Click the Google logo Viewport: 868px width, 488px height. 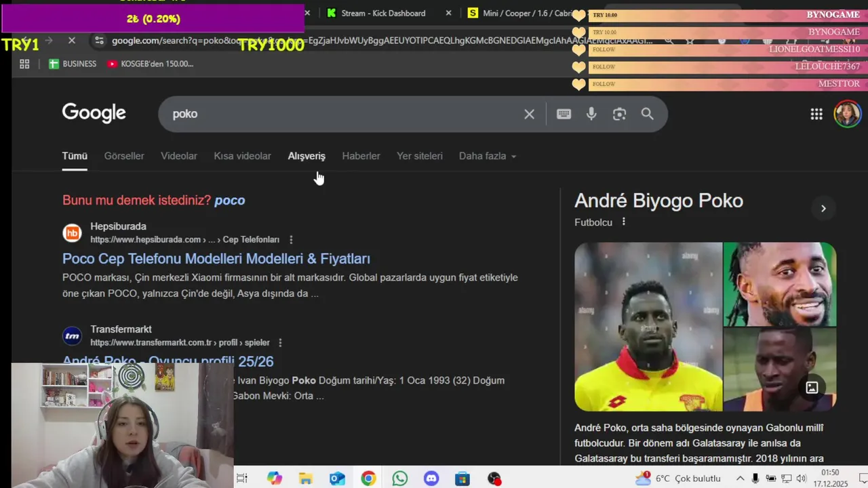pos(94,113)
